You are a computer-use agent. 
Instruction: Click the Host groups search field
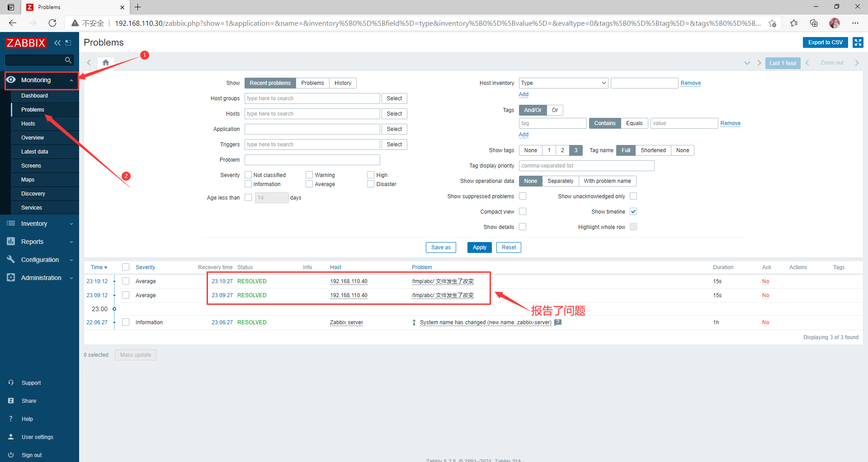312,98
